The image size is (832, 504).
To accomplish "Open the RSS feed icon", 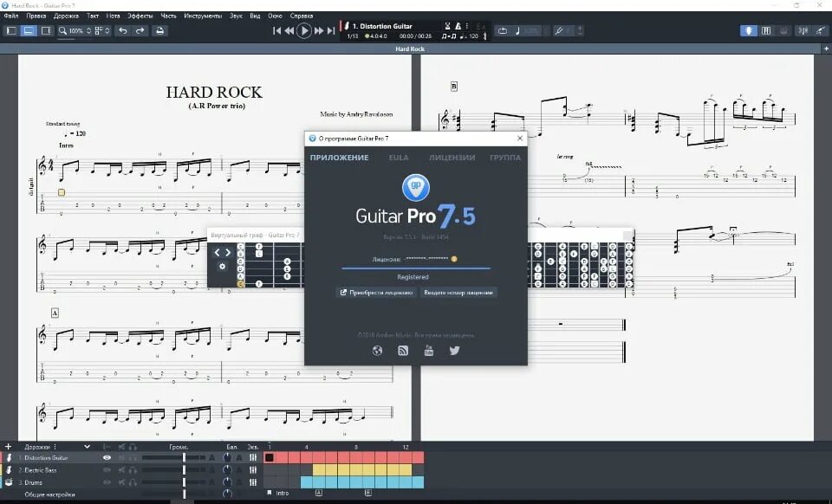I will [403, 351].
